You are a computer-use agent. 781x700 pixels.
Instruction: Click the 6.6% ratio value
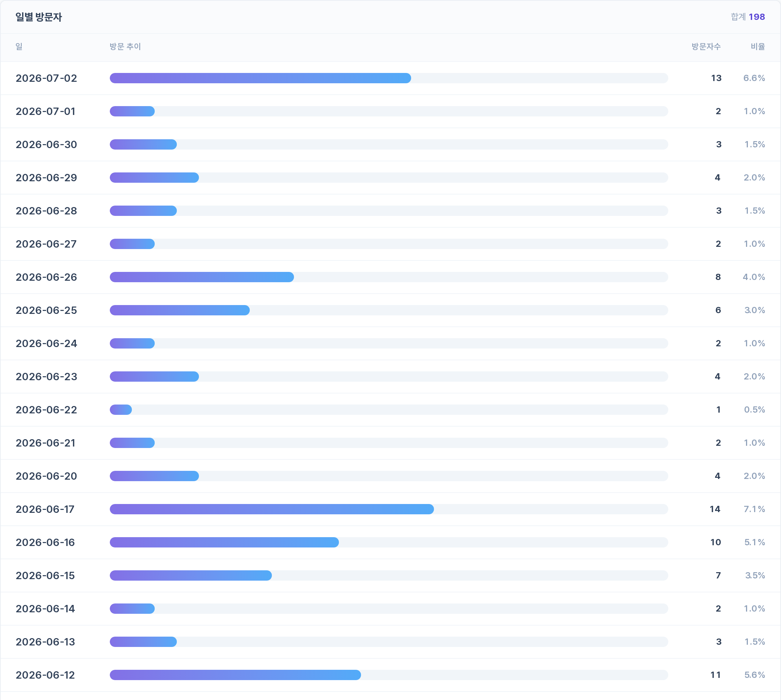[754, 78]
